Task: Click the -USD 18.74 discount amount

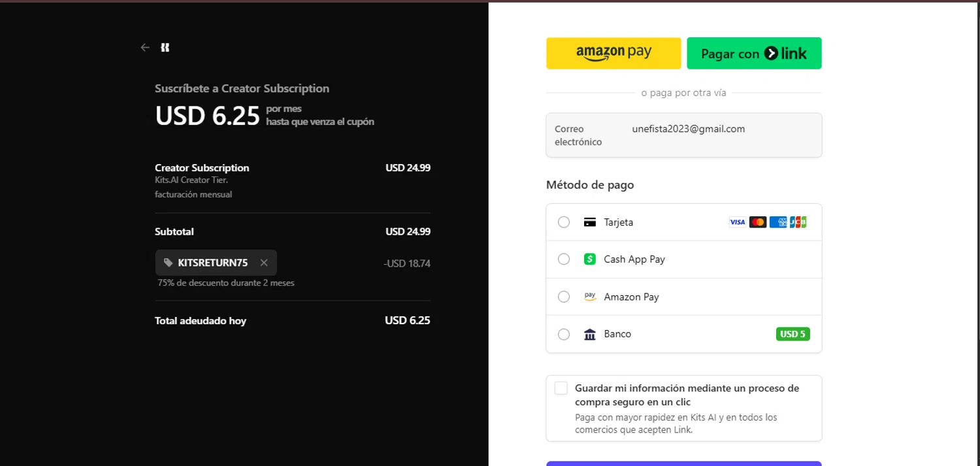Action: point(407,263)
